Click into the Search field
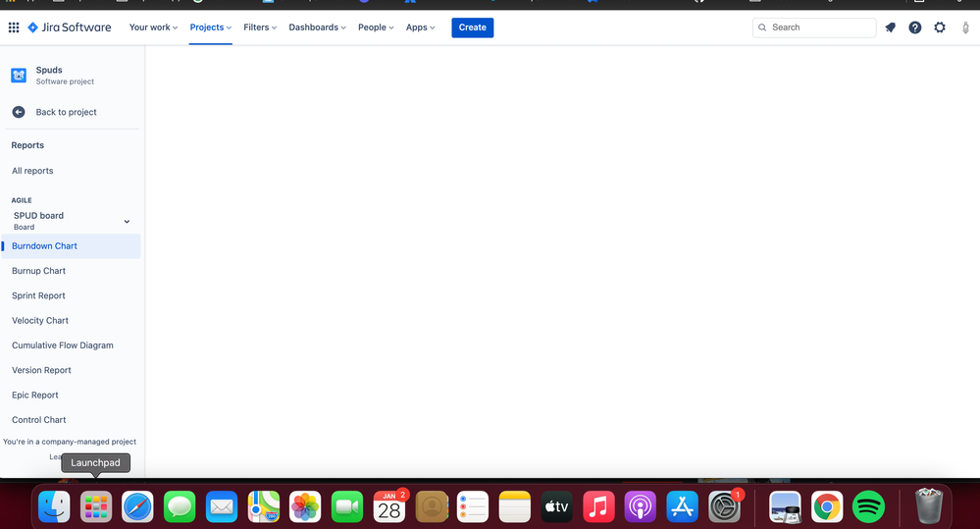Image resolution: width=980 pixels, height=529 pixels. (814, 27)
